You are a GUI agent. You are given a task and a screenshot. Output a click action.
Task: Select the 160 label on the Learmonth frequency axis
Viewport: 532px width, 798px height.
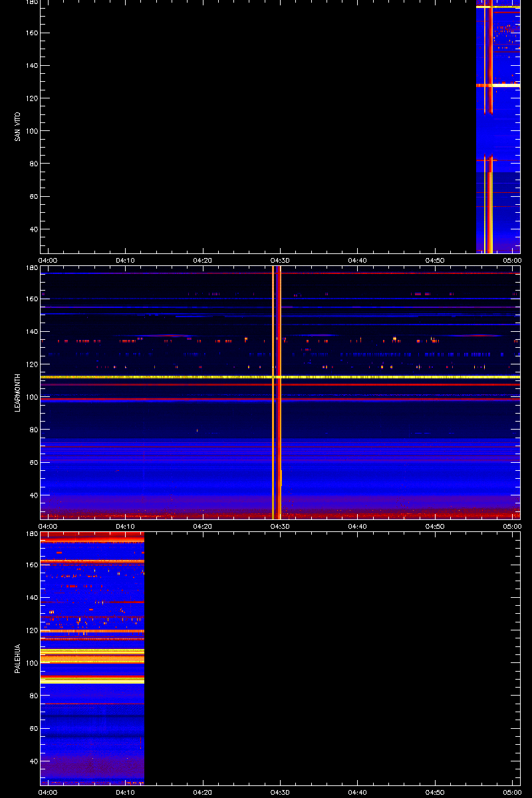(x=31, y=299)
